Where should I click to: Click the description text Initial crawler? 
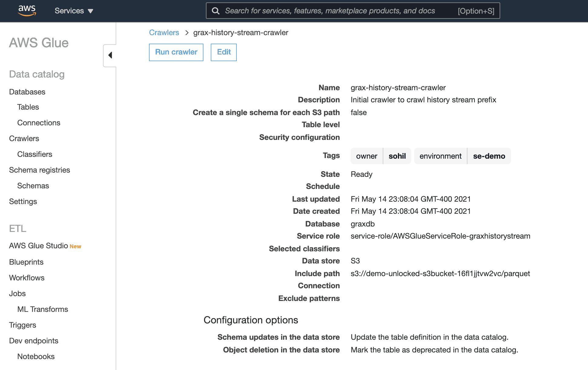(423, 100)
